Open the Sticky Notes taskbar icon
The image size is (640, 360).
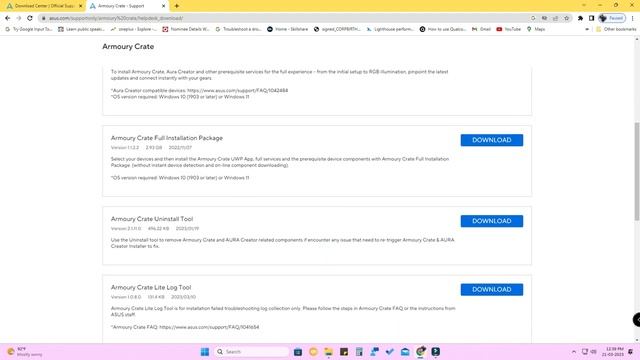pos(344,351)
